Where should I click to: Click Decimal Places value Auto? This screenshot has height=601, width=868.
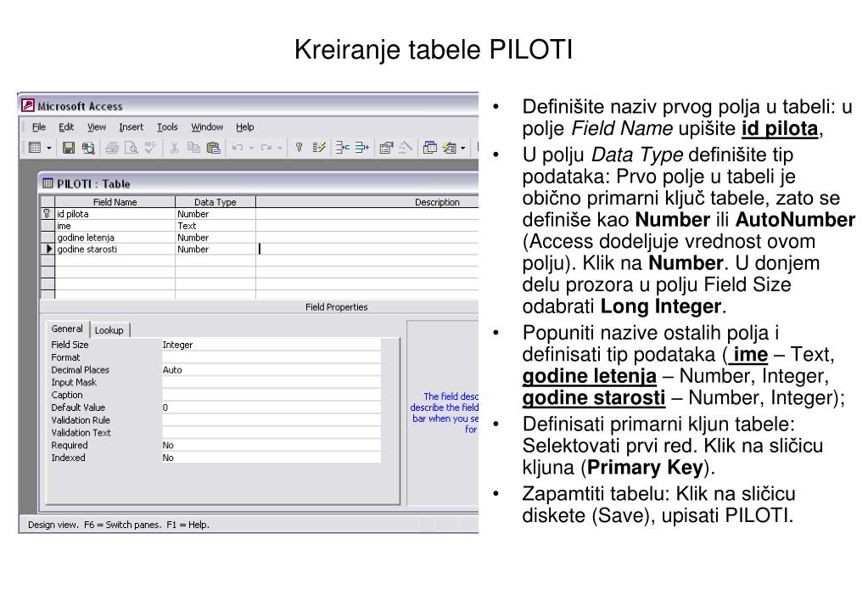point(272,370)
